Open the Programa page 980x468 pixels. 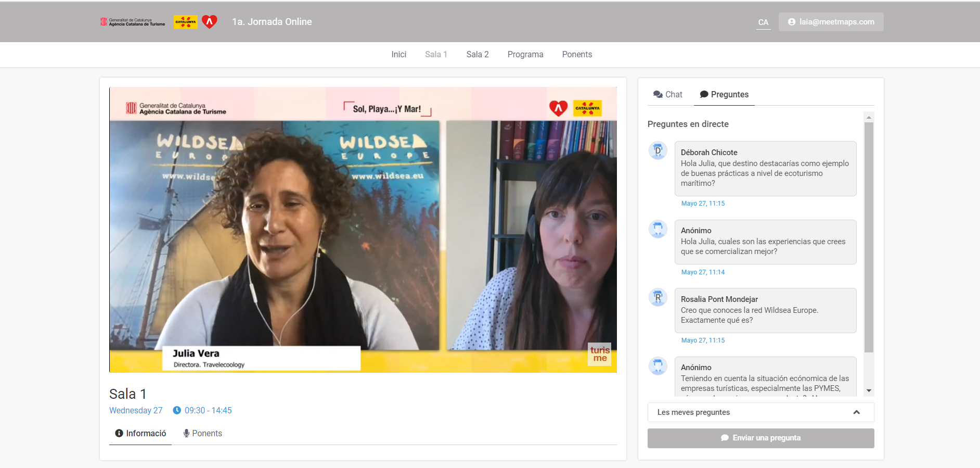point(525,54)
